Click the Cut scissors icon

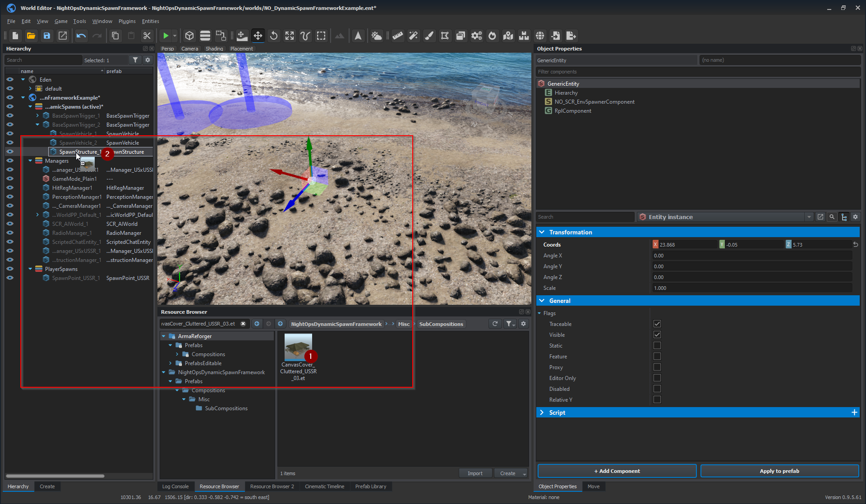(147, 36)
